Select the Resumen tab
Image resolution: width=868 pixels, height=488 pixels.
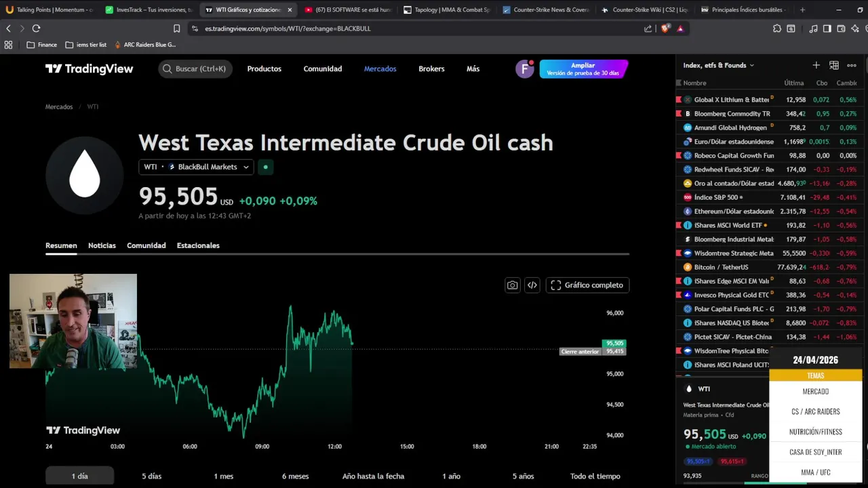click(61, 245)
